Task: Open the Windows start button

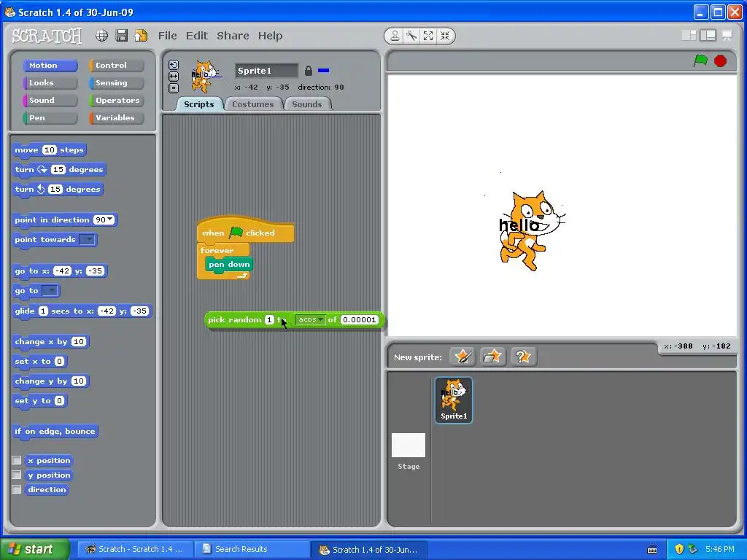Action: coord(35,549)
